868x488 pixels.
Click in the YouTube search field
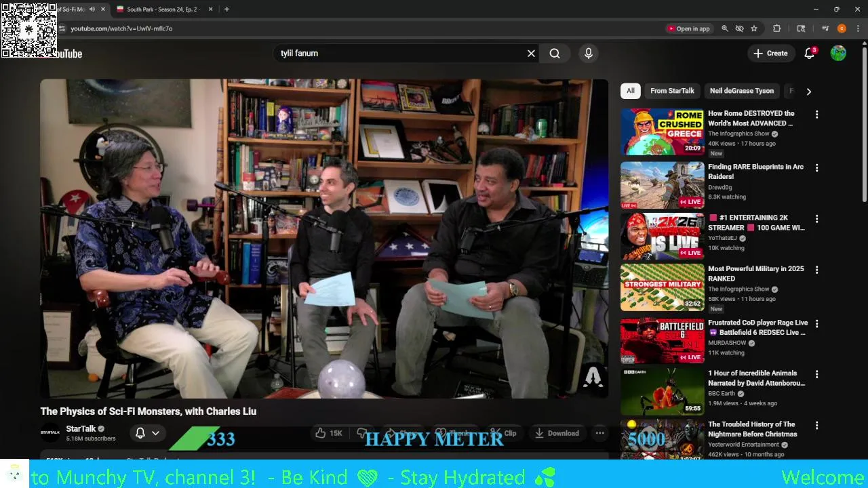[x=400, y=54]
